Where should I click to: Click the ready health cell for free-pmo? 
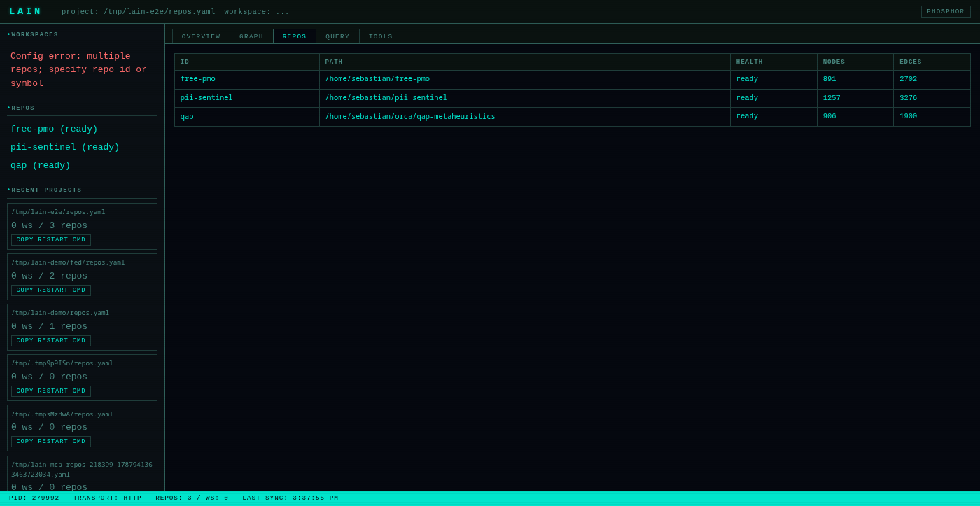[x=774, y=80]
